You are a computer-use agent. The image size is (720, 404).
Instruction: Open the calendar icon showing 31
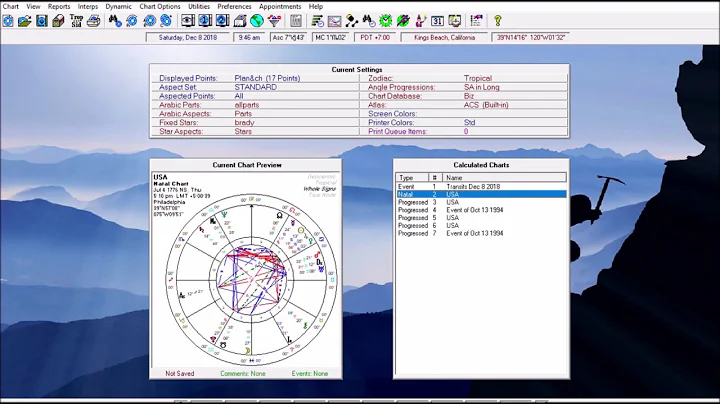click(x=438, y=21)
